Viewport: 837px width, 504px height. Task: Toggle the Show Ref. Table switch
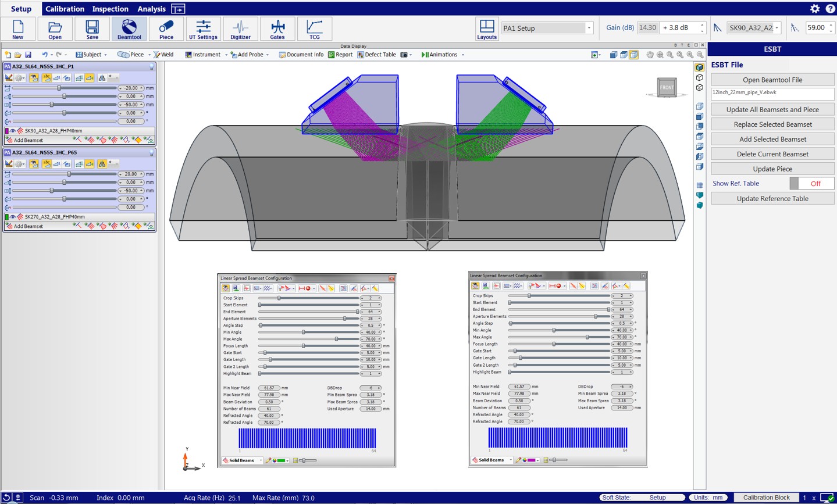coord(811,184)
